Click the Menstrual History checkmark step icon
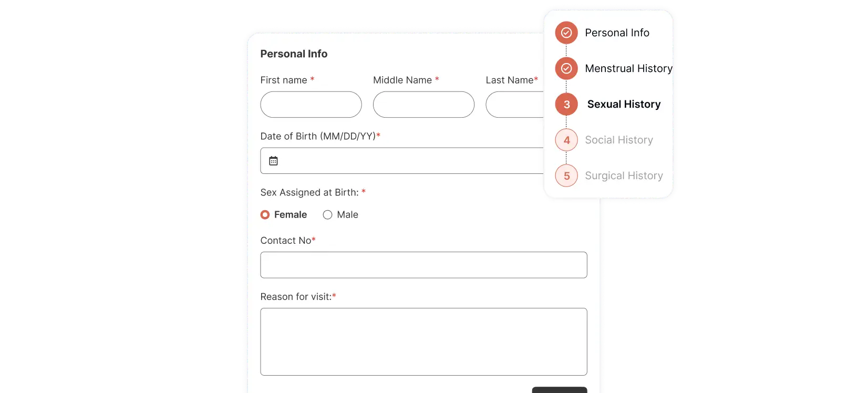Screen dimensions: 868x393 point(566,68)
